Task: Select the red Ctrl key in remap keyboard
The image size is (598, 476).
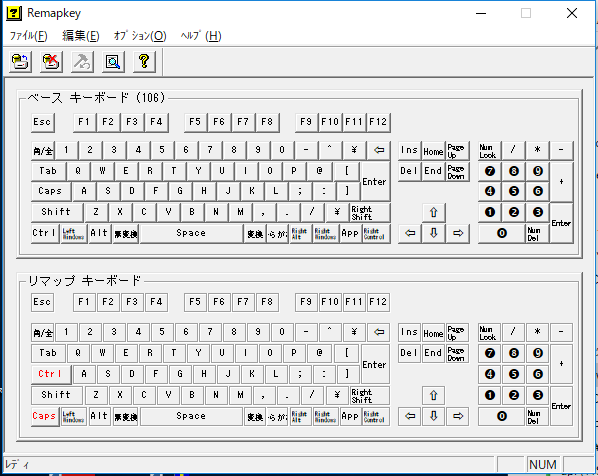Action: coord(51,375)
